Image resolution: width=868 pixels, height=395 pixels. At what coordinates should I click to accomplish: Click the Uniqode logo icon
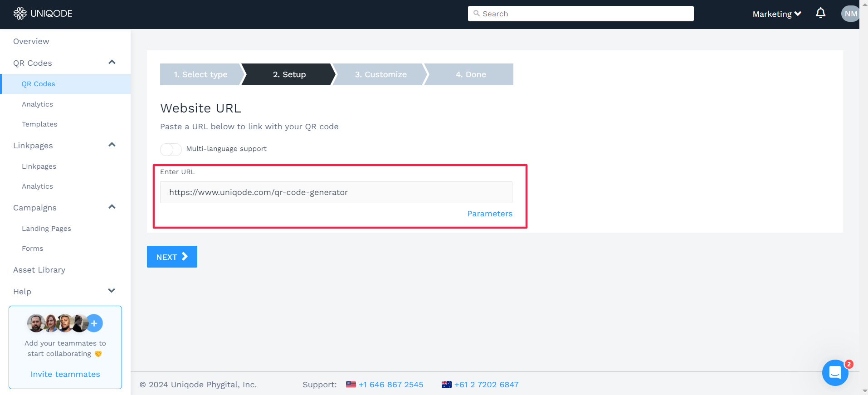[x=20, y=14]
